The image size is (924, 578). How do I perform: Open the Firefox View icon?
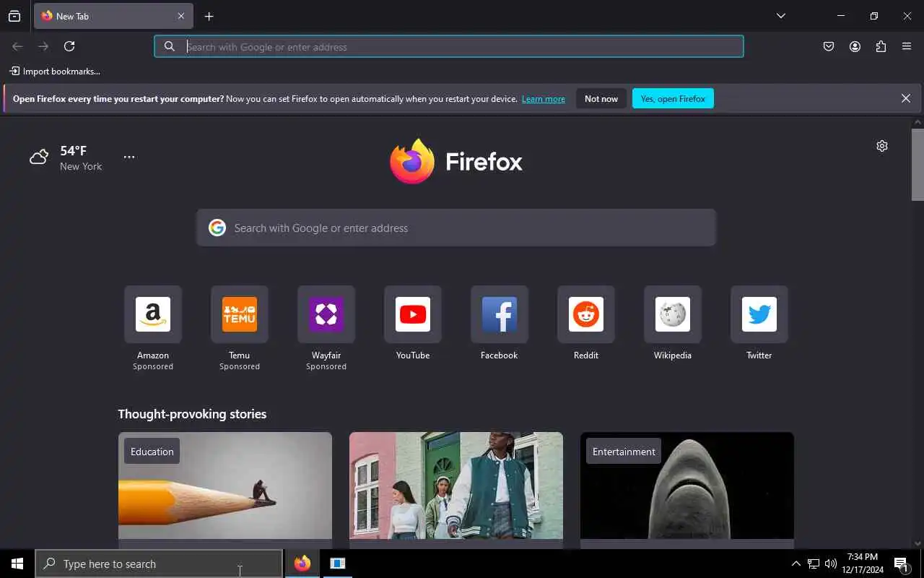tap(14, 16)
